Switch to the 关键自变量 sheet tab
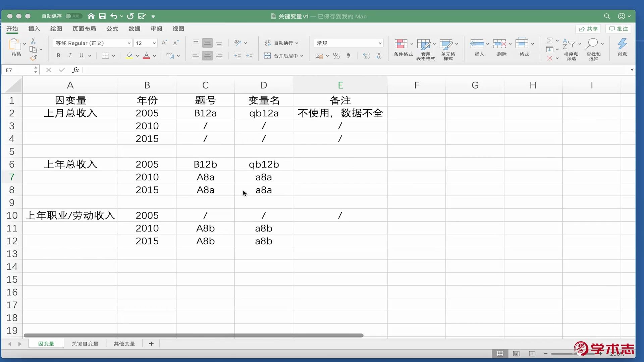 point(85,344)
